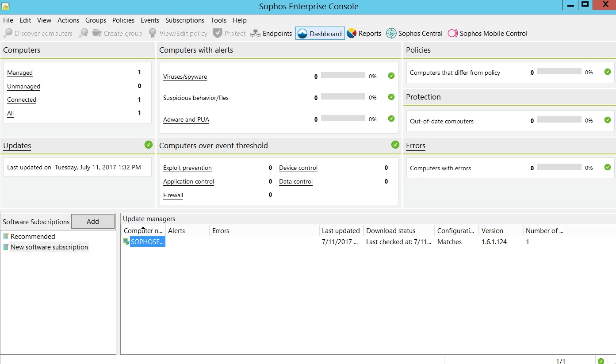Click the Recommended subscription icon
Viewport: 616px width, 364px height.
(6, 236)
